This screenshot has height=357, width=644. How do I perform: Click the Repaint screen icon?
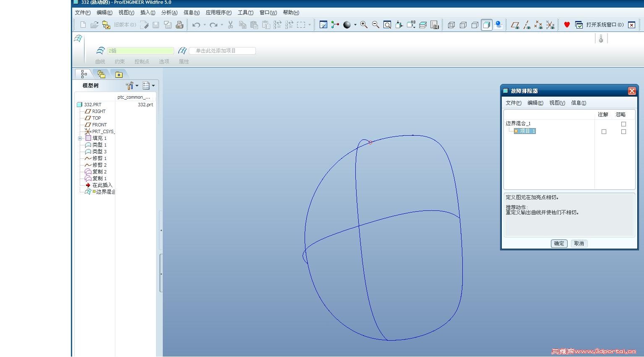click(323, 25)
